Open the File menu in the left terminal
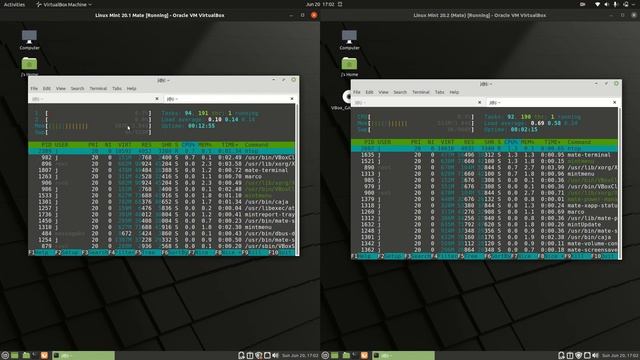Screen dimensions: 640x360 [x=34, y=89]
